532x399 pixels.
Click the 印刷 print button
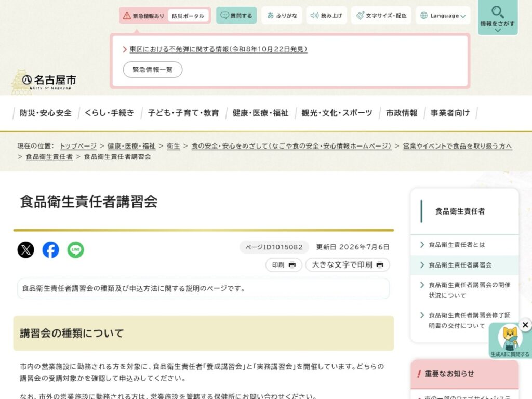coord(284,265)
